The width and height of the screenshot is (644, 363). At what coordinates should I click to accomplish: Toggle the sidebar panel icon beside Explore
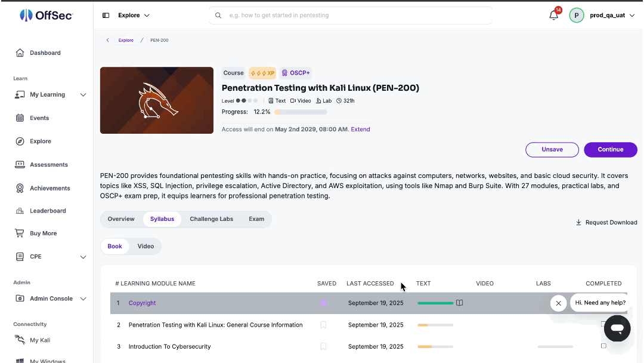106,15
